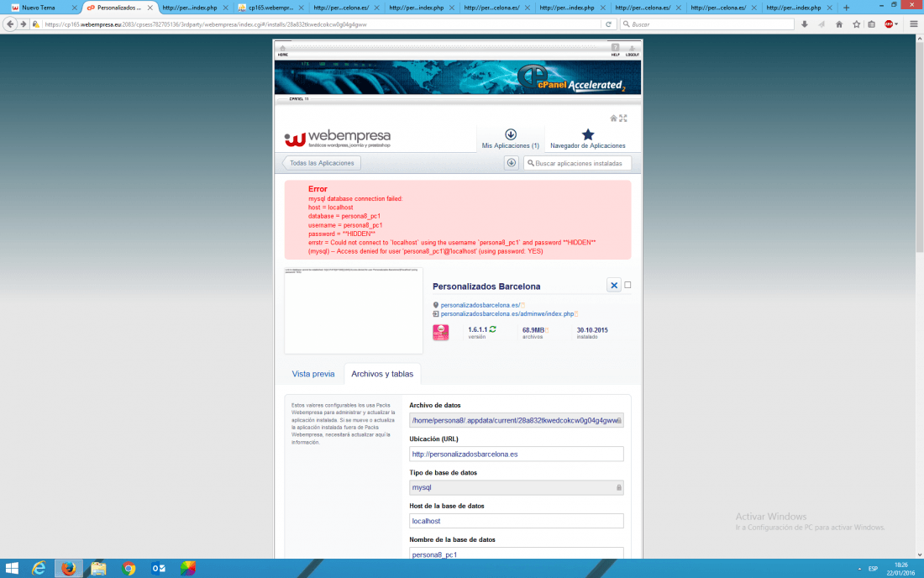Screen dimensions: 924x578
Task: Click the ESP language indicator in tray
Action: 873,569
